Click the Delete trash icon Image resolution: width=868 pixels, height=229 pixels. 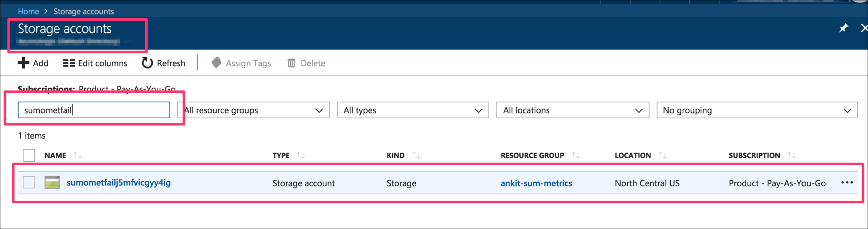coord(291,63)
